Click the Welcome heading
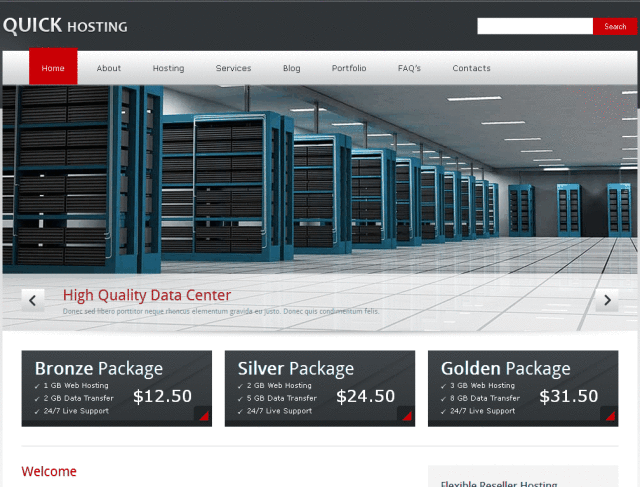Screen dimensions: 640x487 coord(49,471)
